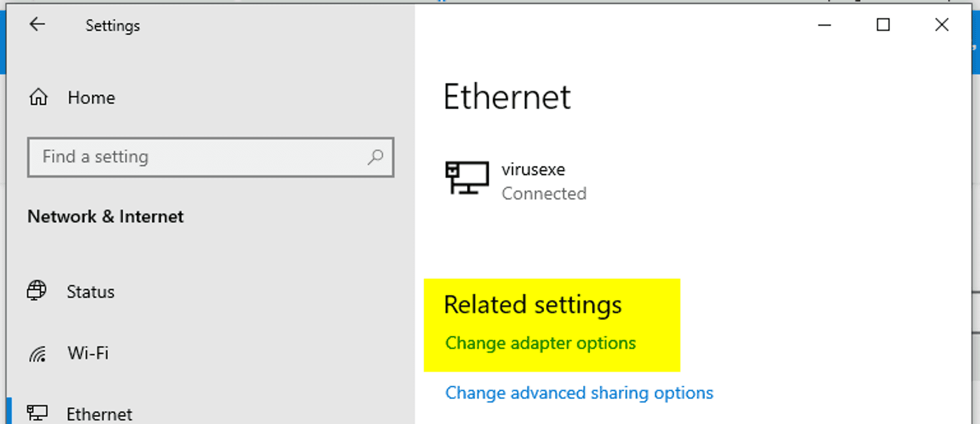
Task: Select the Ethernet sidebar entry
Action: 99,414
